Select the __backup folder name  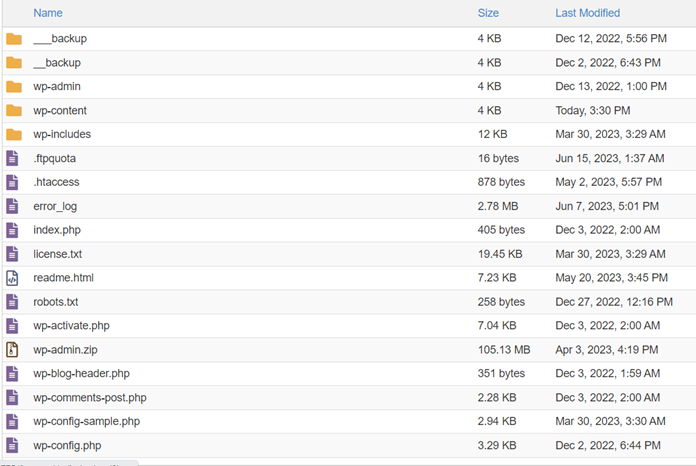[57, 63]
